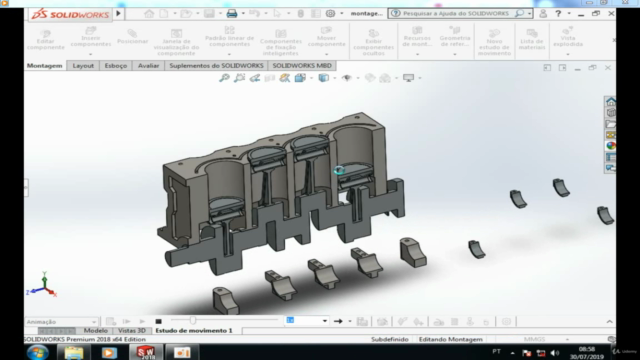Open the playback mode arrow dropdown
The height and width of the screenshot is (360, 640).
(x=350, y=322)
